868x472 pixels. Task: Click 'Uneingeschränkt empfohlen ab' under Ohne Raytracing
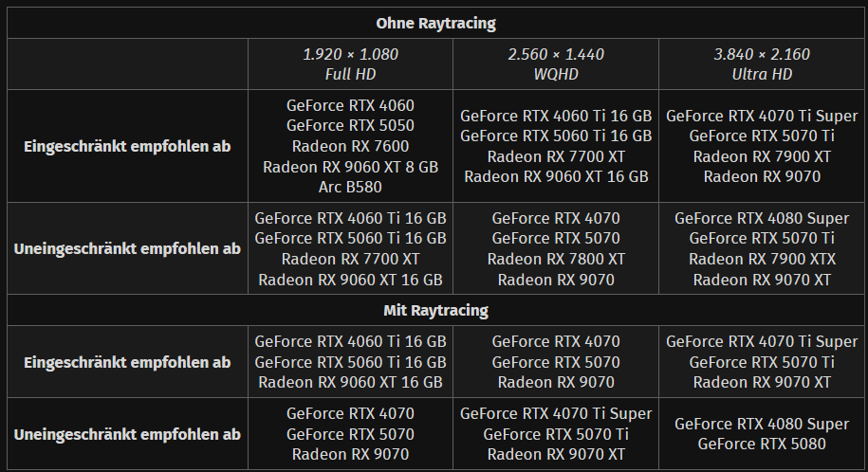(x=127, y=248)
